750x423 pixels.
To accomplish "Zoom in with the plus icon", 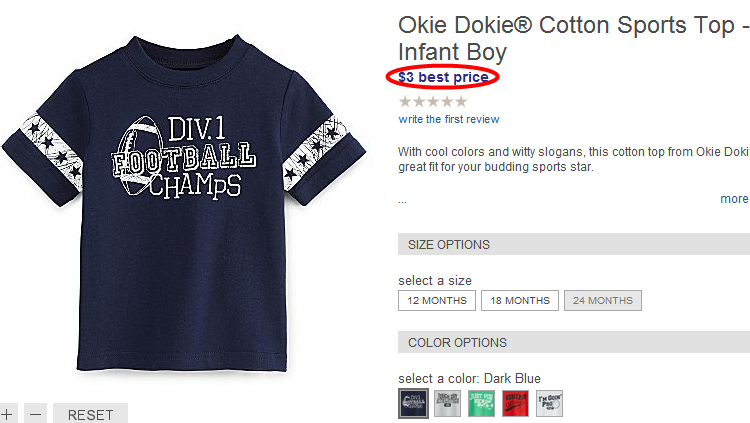I will 7,413.
